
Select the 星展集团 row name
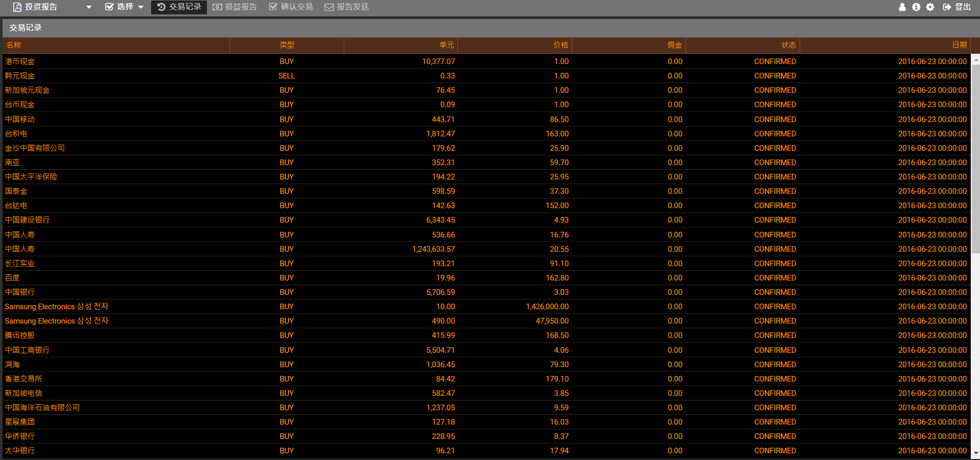(20, 422)
